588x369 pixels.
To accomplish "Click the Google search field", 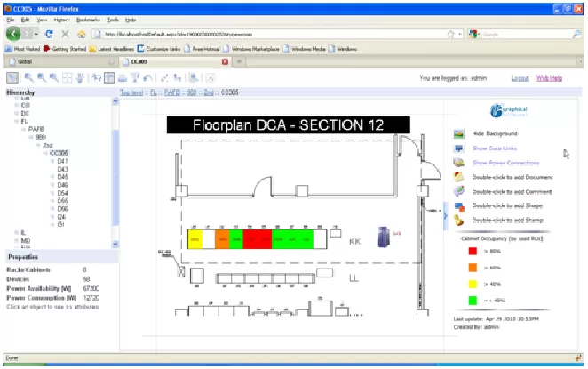I will click(526, 34).
